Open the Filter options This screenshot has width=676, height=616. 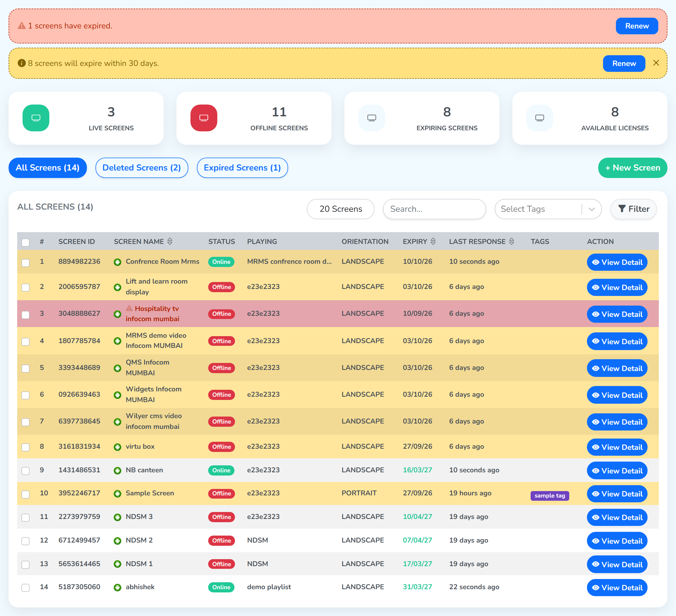click(633, 209)
